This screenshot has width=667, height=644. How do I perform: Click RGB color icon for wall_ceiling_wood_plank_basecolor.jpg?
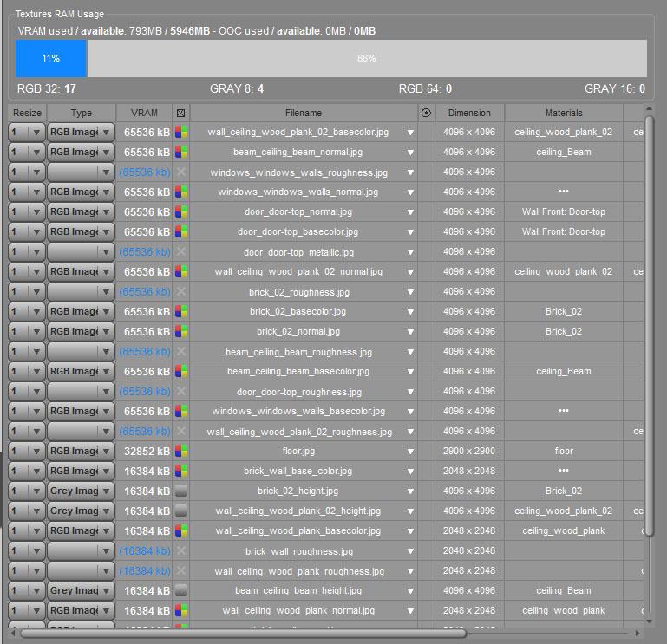coord(181,531)
